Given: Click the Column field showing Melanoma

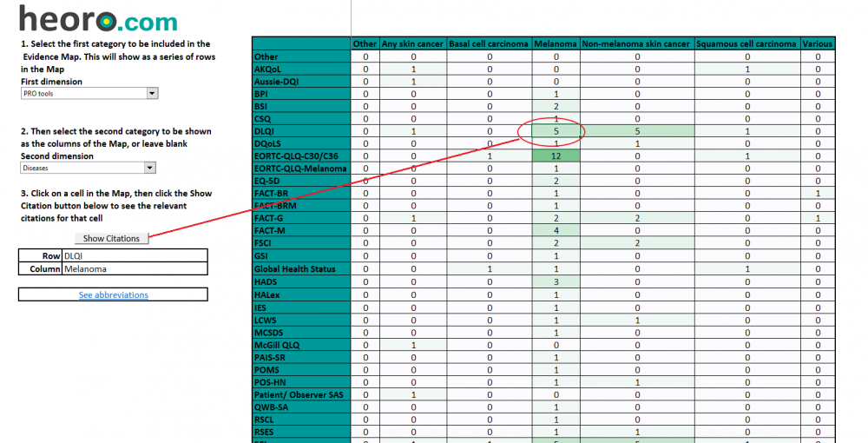Looking at the screenshot, I should click(134, 269).
